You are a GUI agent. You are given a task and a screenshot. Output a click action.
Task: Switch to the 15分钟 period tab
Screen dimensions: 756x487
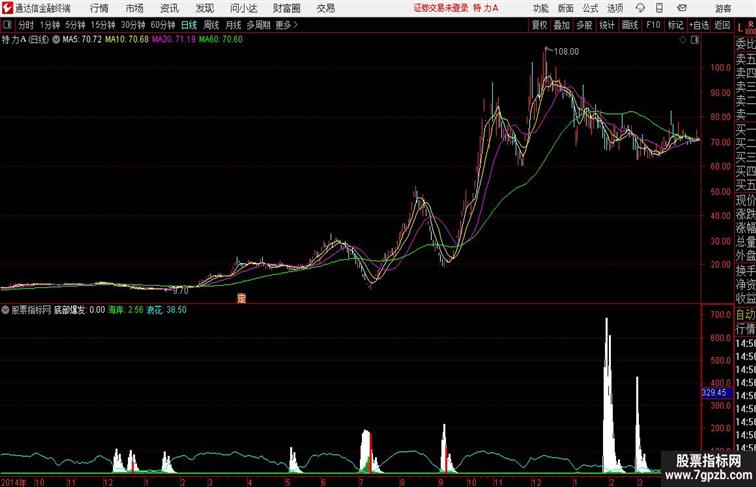pos(103,25)
